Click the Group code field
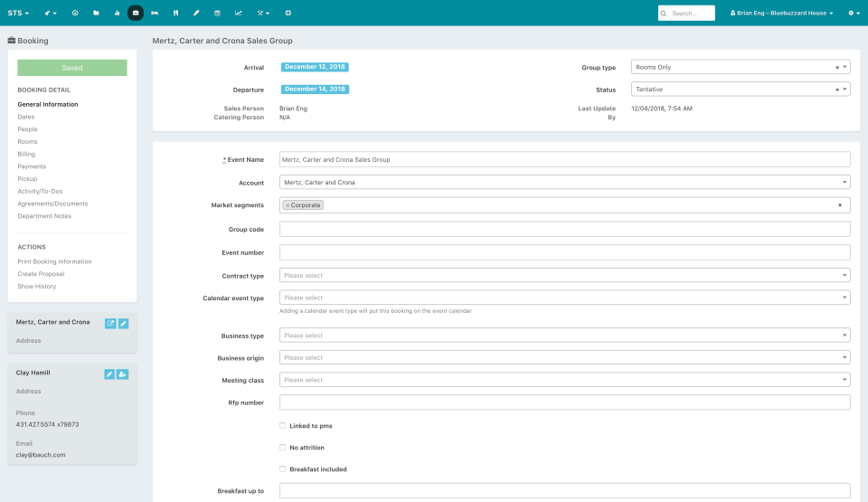 [564, 230]
